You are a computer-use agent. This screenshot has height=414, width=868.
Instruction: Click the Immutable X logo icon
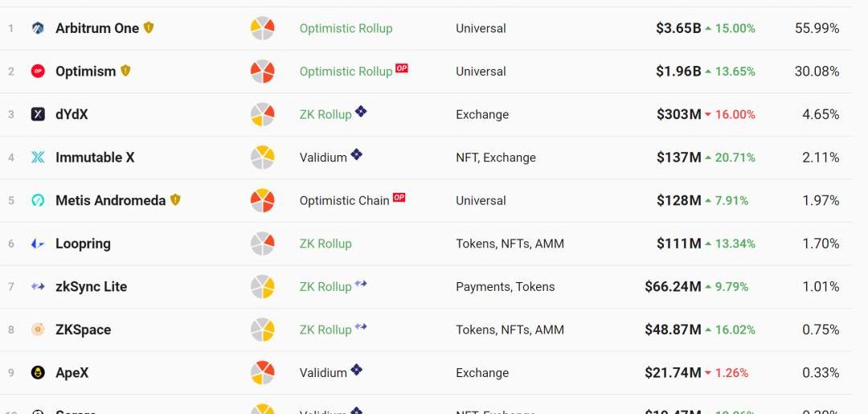38,158
